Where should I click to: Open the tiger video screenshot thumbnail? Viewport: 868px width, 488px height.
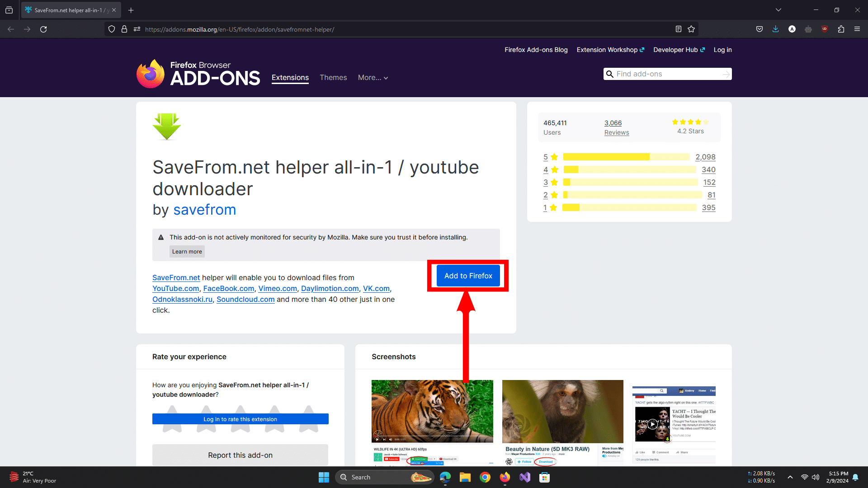(x=432, y=411)
